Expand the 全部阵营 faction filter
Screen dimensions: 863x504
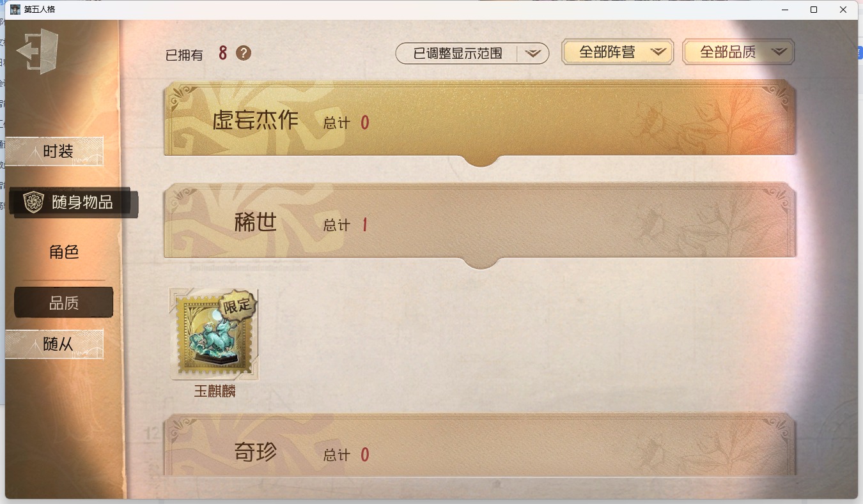(618, 52)
